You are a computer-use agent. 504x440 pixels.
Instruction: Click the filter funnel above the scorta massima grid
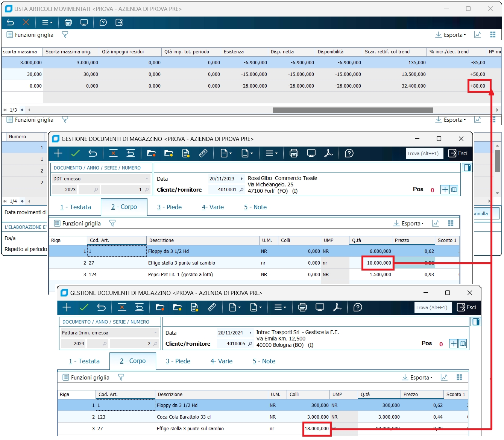tap(65, 35)
